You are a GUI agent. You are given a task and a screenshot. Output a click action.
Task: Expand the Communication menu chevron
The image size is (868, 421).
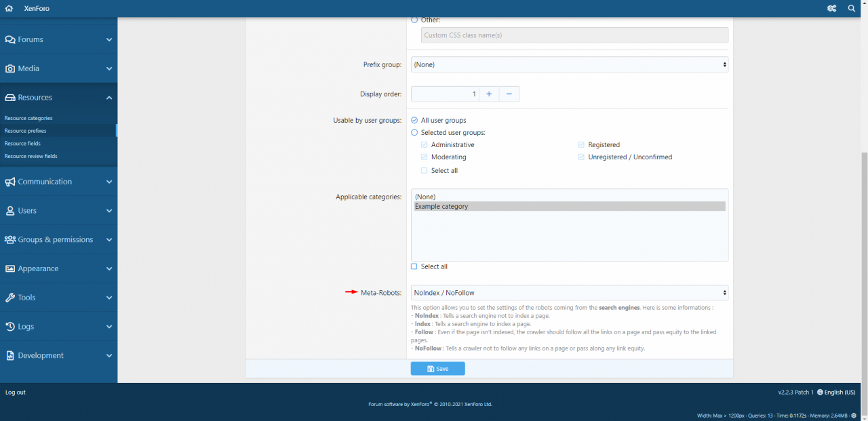pyautogui.click(x=109, y=182)
